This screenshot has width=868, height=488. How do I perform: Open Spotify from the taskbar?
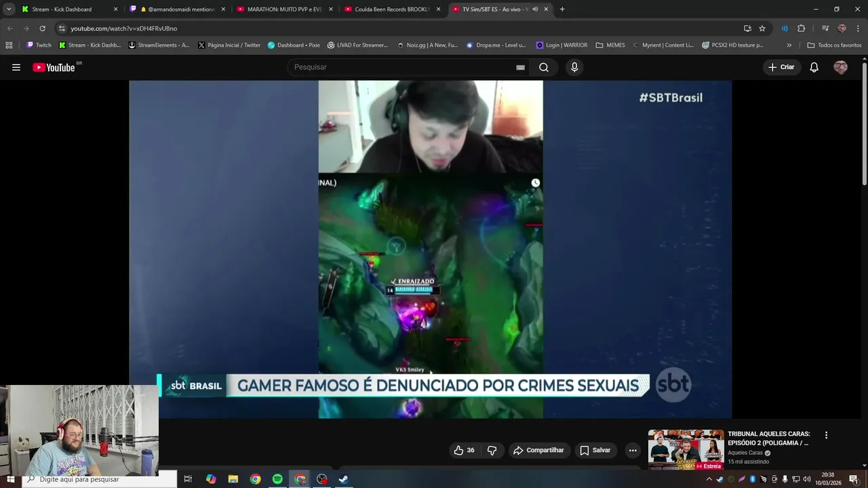point(277,479)
